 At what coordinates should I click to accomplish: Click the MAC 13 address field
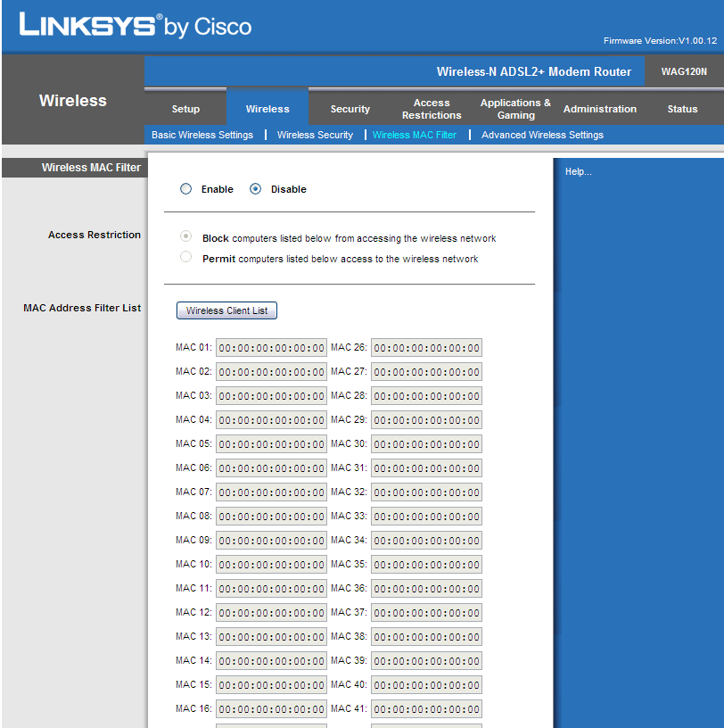pos(271,636)
